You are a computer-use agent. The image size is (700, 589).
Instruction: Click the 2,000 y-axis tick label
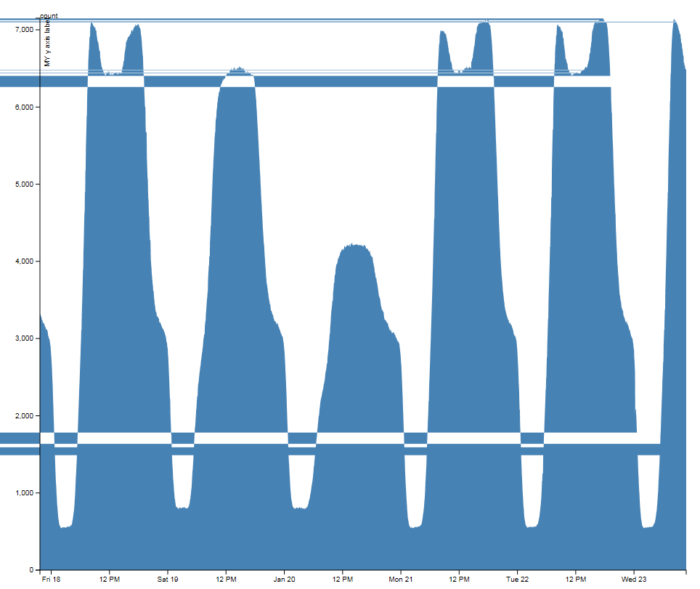point(24,415)
